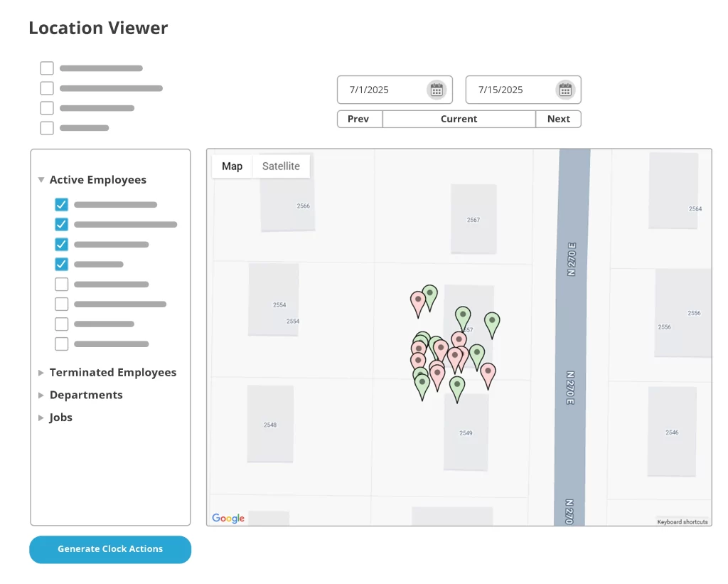Click the topmost green map pin
This screenshot has width=728, height=584.
(429, 294)
